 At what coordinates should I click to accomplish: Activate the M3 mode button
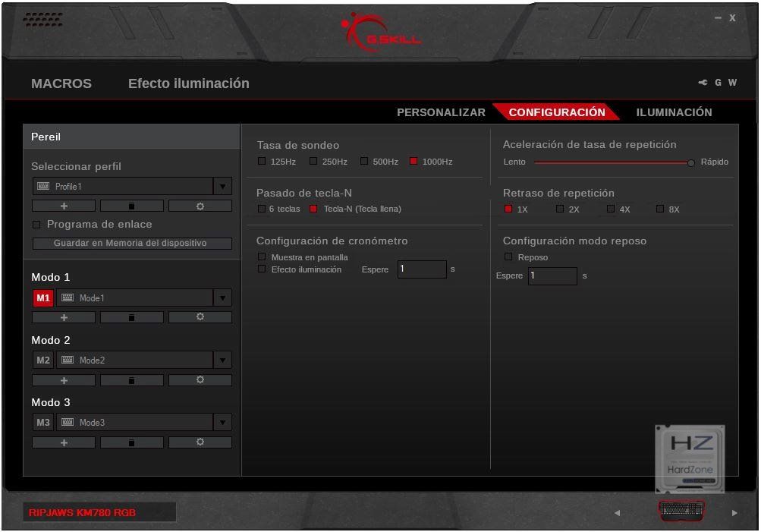[43, 422]
